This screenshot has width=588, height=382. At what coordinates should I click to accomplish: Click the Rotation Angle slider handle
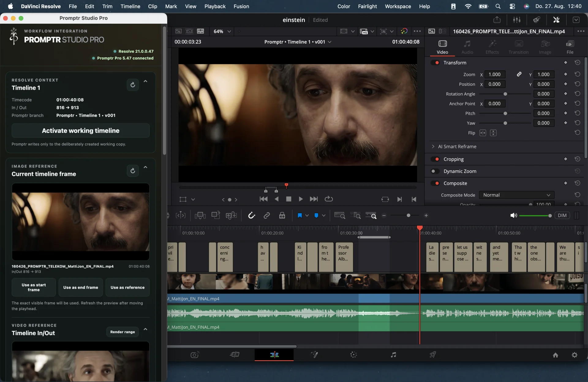pos(505,94)
